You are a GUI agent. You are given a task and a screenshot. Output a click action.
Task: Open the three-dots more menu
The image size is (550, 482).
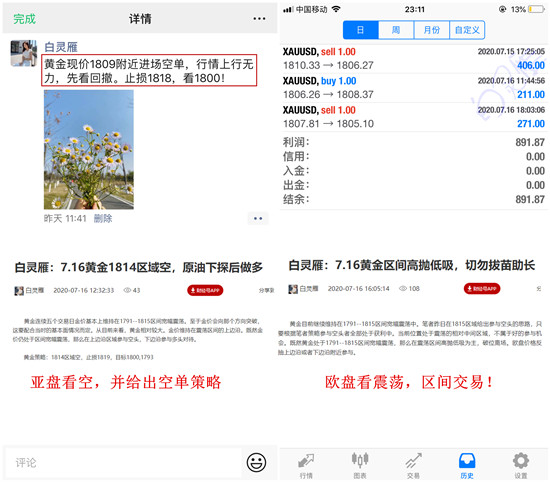pyautogui.click(x=259, y=19)
